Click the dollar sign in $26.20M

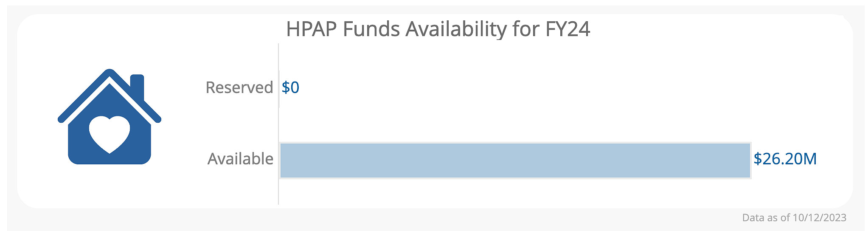click(x=758, y=159)
